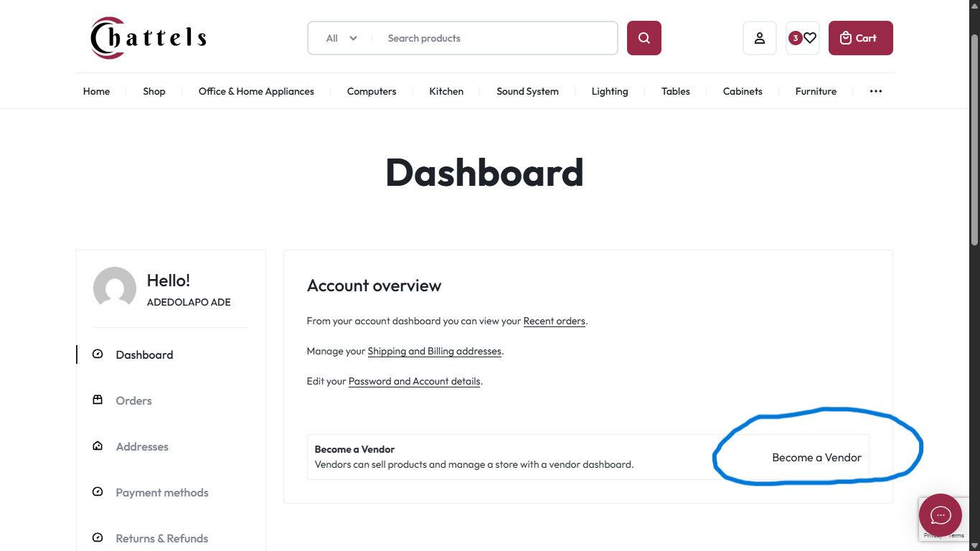
Task: Open the user account icon
Action: pyautogui.click(x=760, y=38)
